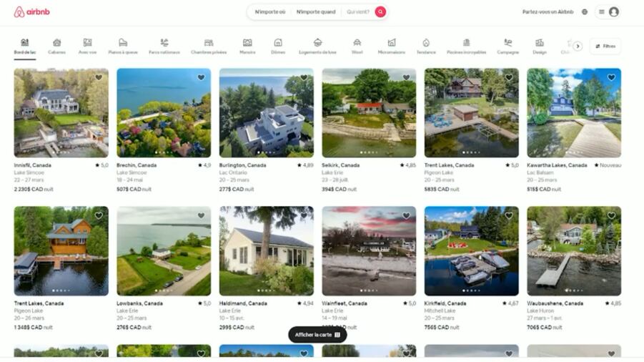Image resolution: width=644 pixels, height=362 pixels.
Task: Favorite the Innisfil listing with heart
Action: [99, 77]
